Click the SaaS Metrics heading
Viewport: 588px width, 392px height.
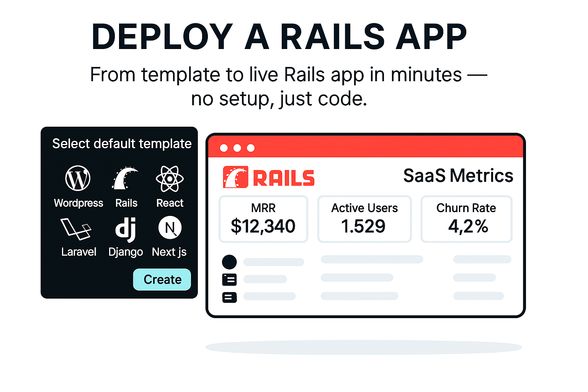pos(458,176)
